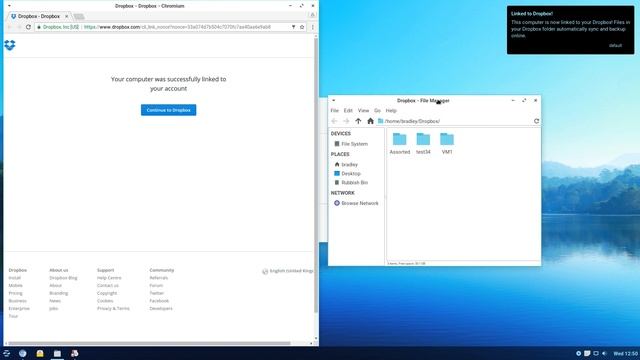Click the File Manager taskbar icon

tap(57, 353)
